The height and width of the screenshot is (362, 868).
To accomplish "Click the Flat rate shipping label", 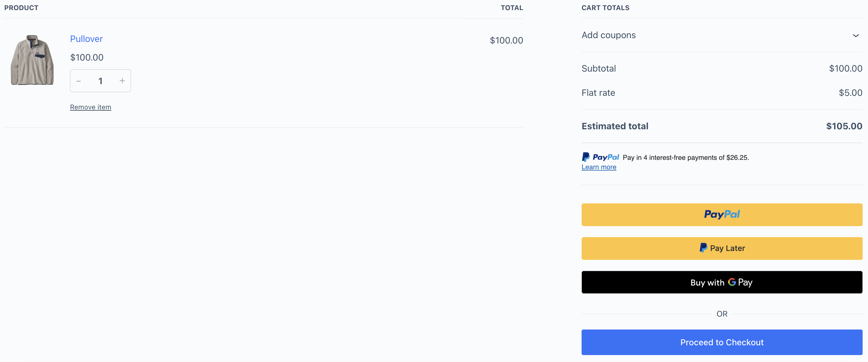I will tap(598, 93).
